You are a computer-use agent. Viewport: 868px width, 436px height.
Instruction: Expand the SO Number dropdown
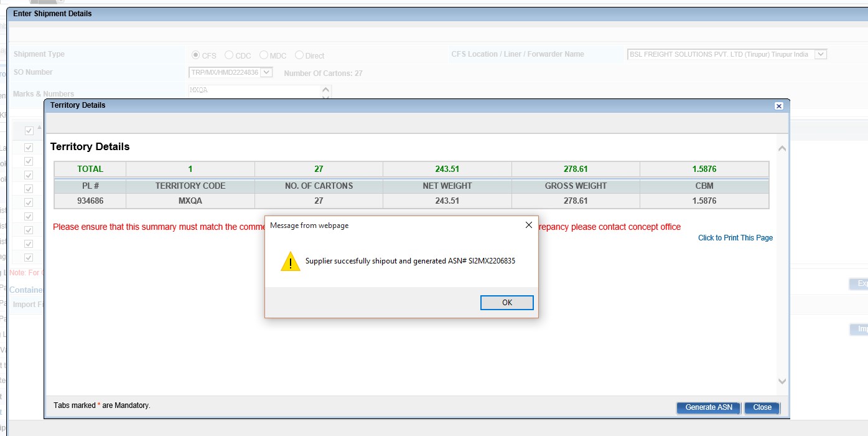coord(266,73)
